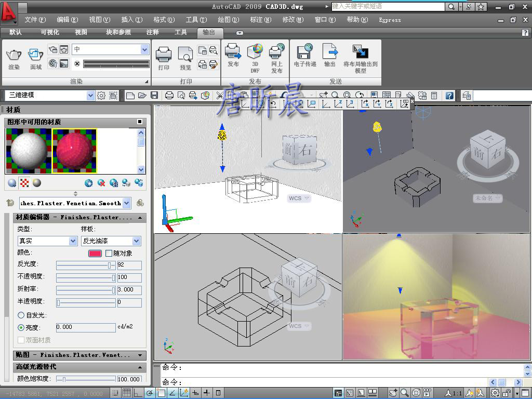Open the Template (反光油漆) dropdown

click(137, 241)
